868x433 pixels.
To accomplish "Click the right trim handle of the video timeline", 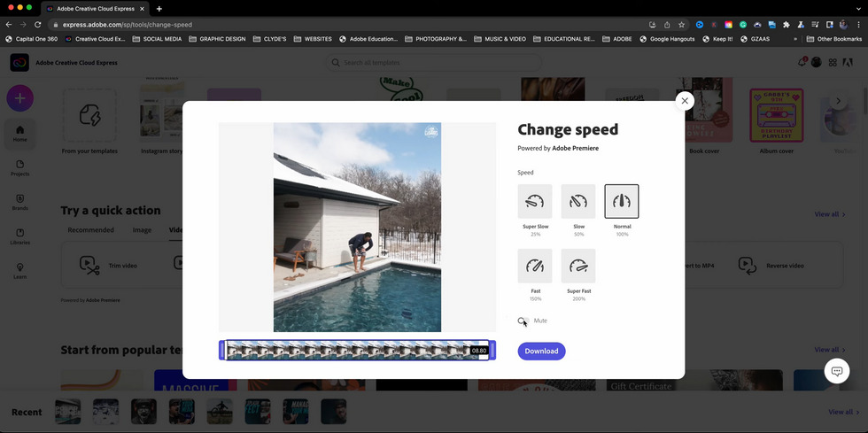I will [492, 351].
